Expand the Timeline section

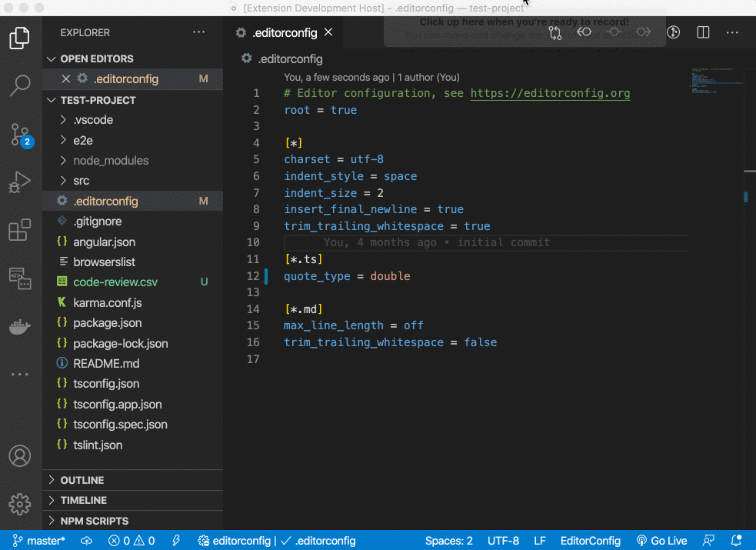point(132,500)
